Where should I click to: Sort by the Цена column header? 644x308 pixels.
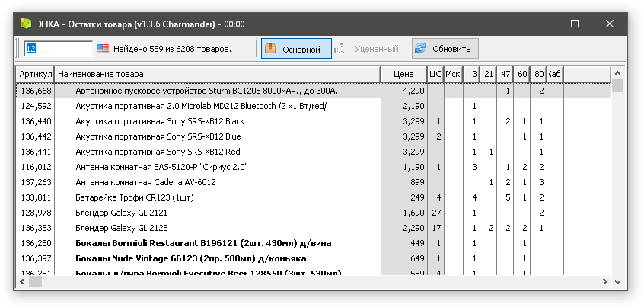click(x=403, y=74)
